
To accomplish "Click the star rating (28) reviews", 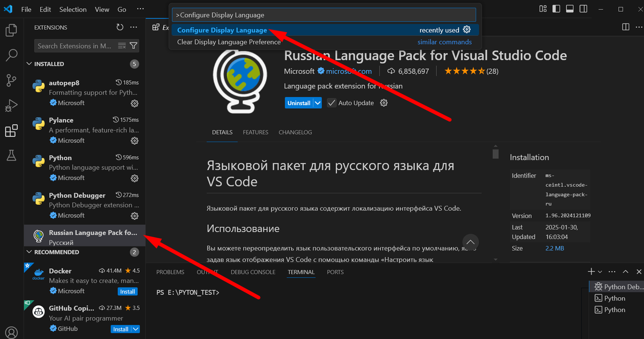I will tap(471, 71).
